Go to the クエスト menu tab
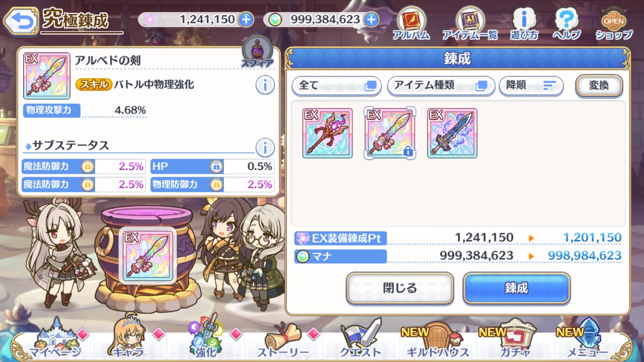Image resolution: width=644 pixels, height=362 pixels. click(x=361, y=340)
